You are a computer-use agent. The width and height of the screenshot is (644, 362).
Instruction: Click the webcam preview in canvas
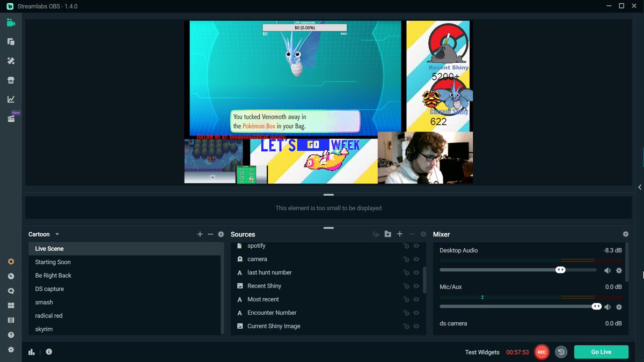(425, 158)
